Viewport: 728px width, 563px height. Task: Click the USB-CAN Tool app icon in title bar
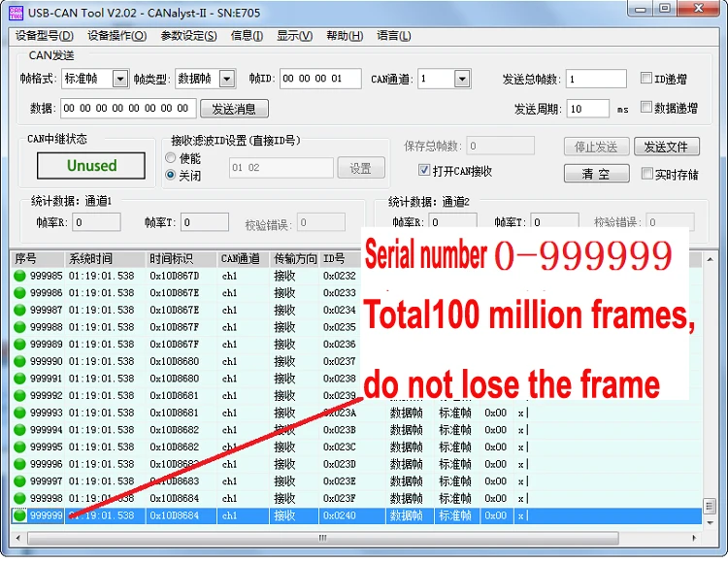(x=16, y=13)
